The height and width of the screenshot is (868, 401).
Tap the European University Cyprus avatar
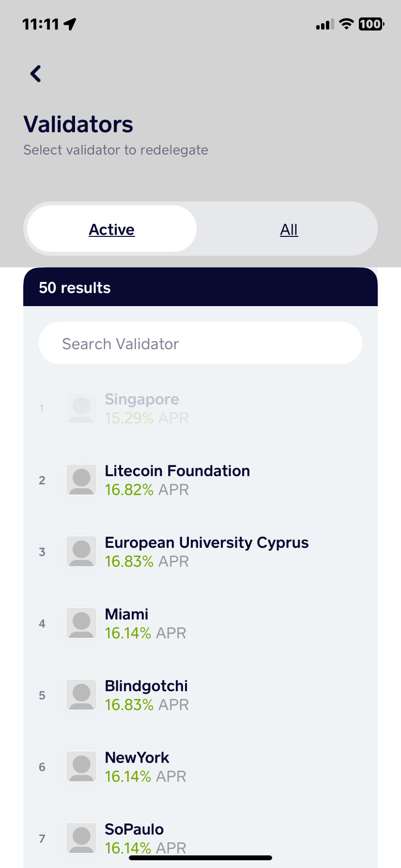pos(81,551)
